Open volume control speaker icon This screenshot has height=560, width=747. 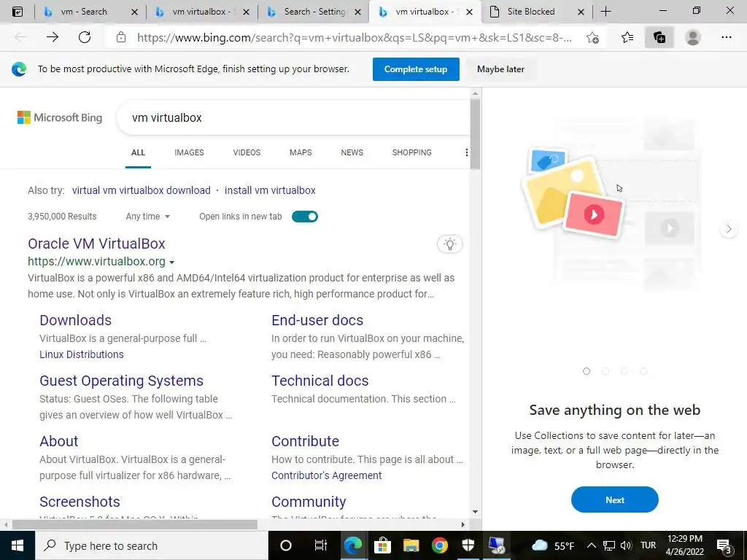point(626,545)
